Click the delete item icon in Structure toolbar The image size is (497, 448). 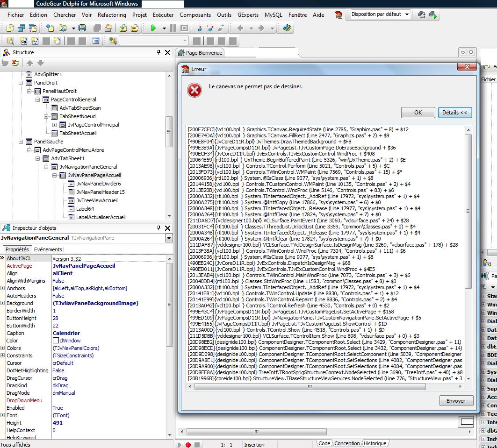pyautogui.click(x=15, y=63)
